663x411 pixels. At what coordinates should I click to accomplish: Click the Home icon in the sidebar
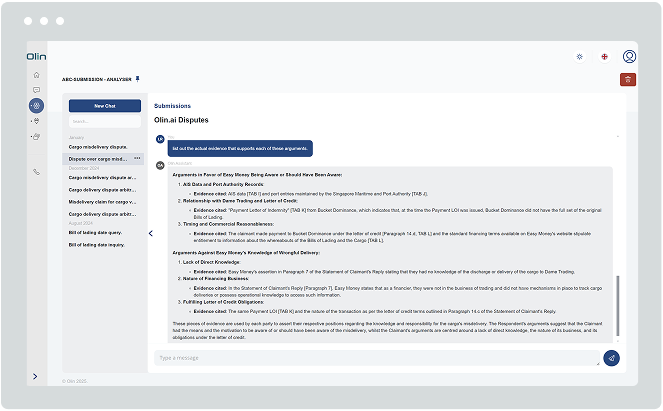coord(36,75)
